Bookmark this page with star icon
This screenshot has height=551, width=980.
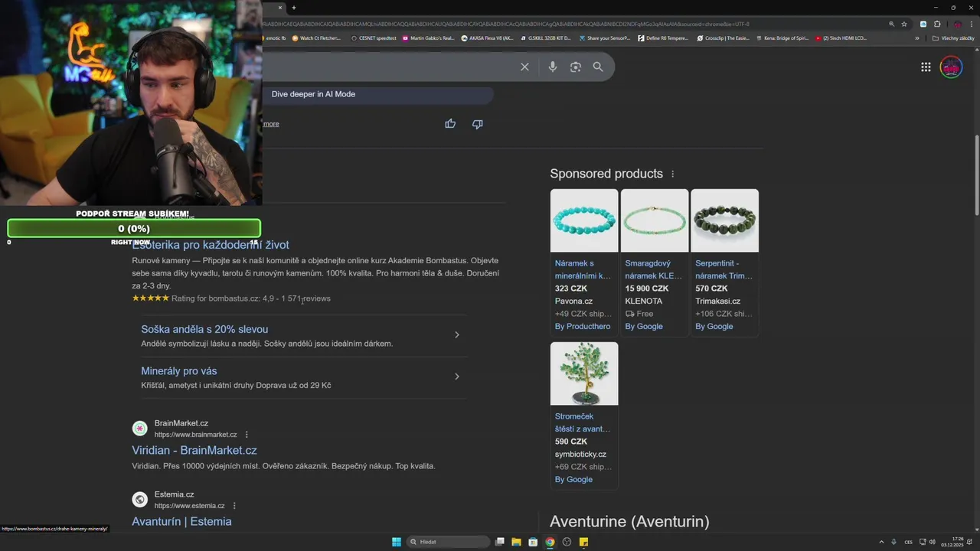[903, 24]
